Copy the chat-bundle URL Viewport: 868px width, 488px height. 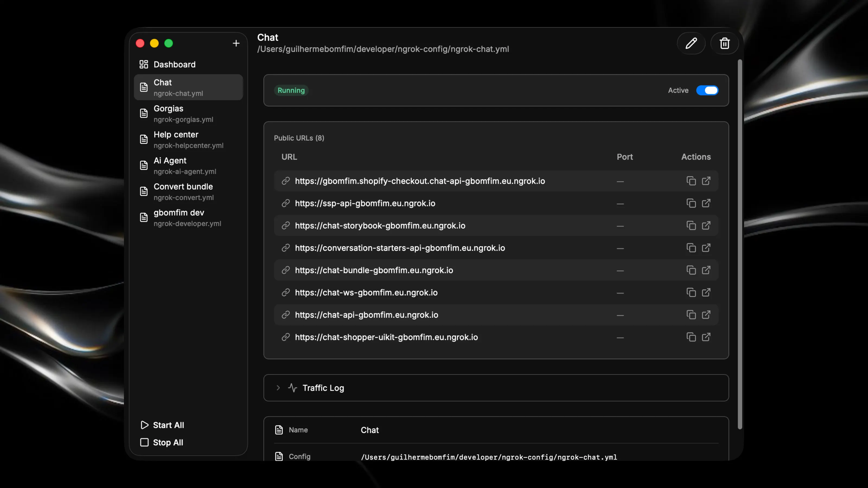(x=691, y=271)
